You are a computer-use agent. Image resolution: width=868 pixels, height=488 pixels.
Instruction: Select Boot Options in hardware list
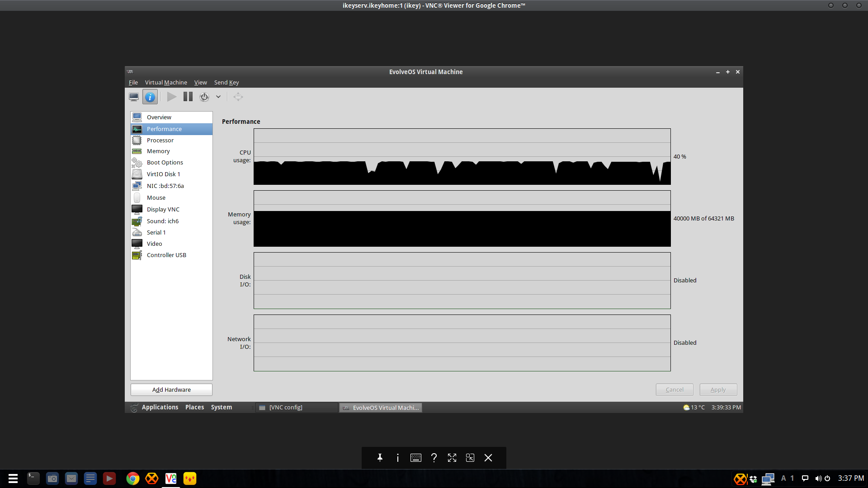pyautogui.click(x=171, y=162)
